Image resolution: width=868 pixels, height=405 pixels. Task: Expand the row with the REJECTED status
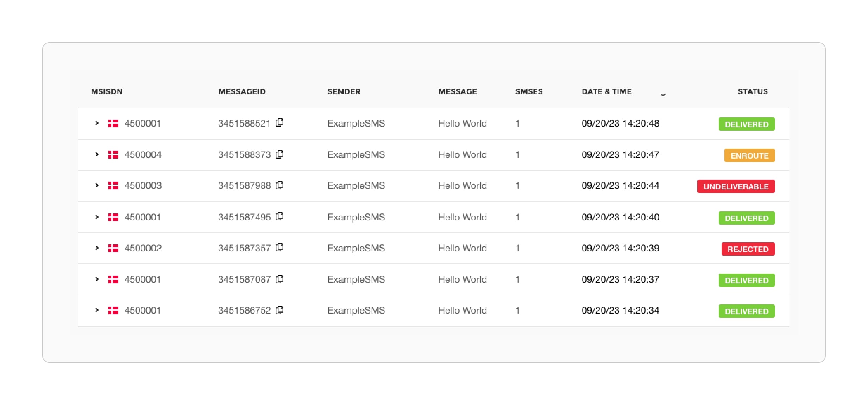[96, 248]
